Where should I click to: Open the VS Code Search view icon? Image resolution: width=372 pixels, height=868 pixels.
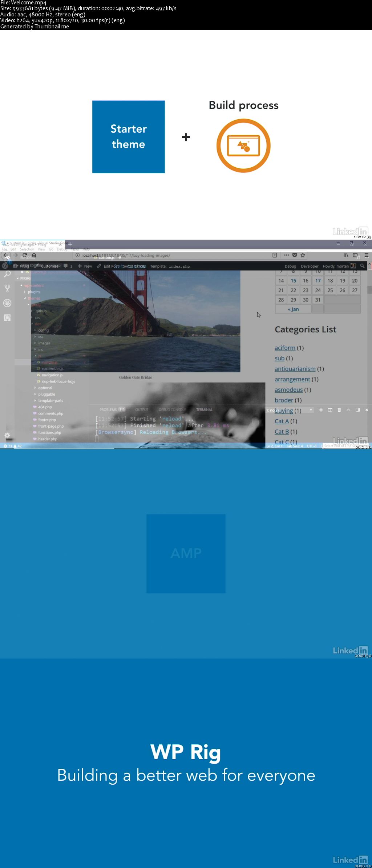click(x=7, y=274)
